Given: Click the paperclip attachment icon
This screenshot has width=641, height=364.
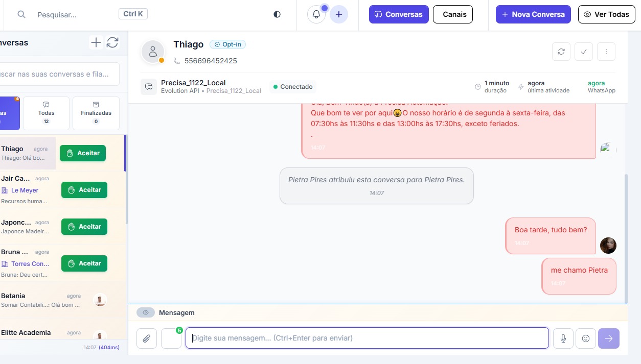Looking at the screenshot, I should click(147, 338).
